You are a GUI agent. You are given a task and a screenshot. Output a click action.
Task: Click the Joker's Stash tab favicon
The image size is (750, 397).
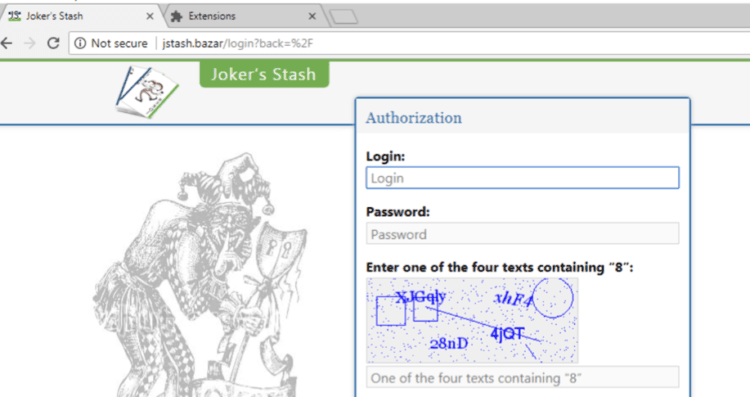(x=15, y=16)
